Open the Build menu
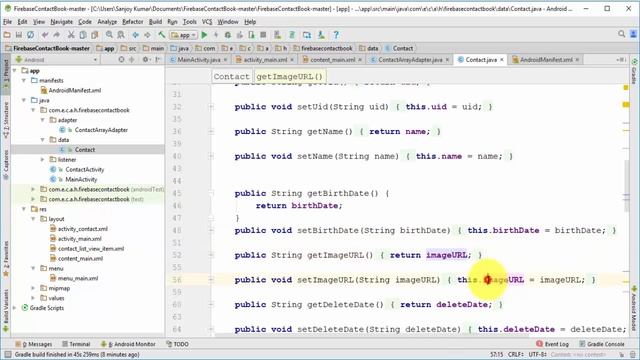Screen dimensions: 640x360 [x=155, y=22]
